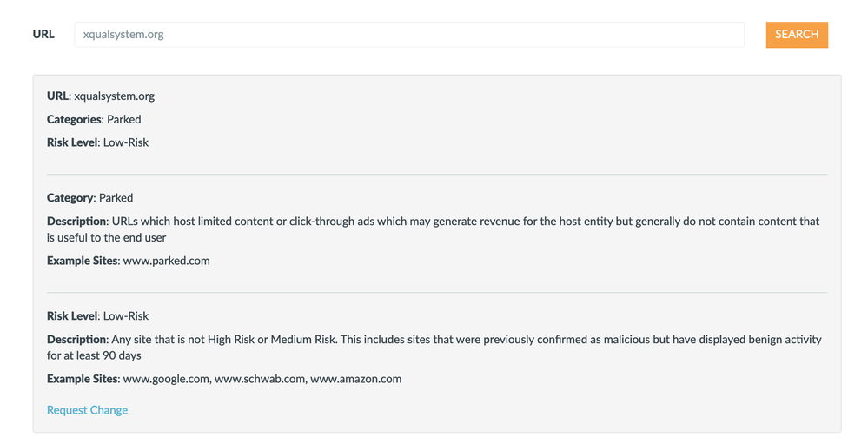This screenshot has height=444, width=868.
Task: Open the Request Change link
Action: coord(87,410)
